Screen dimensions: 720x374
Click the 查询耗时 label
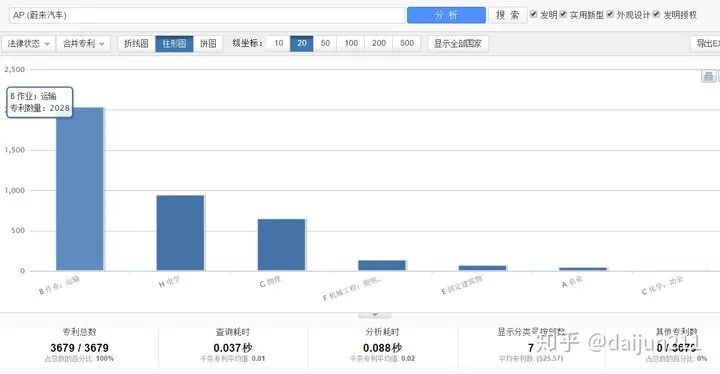tap(233, 332)
